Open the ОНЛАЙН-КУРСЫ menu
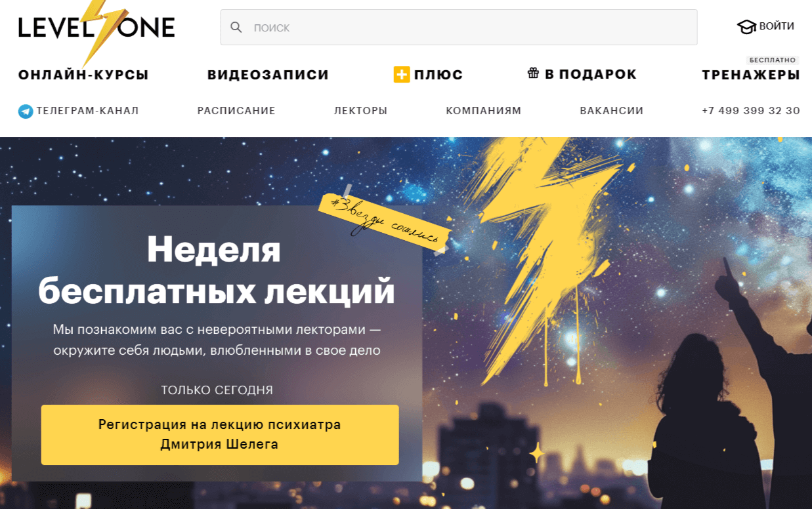 click(x=83, y=75)
